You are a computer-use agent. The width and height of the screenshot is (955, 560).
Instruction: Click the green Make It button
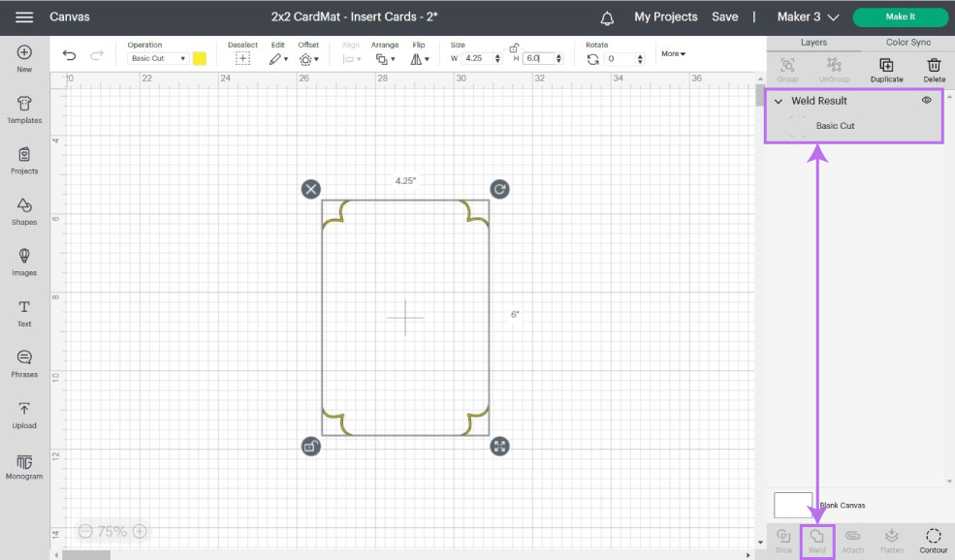tap(900, 17)
